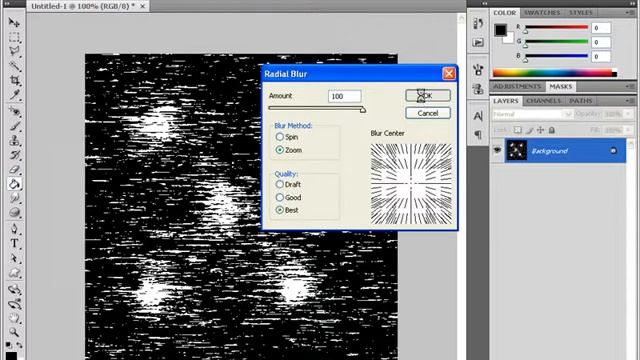Click Cancel in Radial Blur dialog
This screenshot has height=360, width=640.
[428, 113]
